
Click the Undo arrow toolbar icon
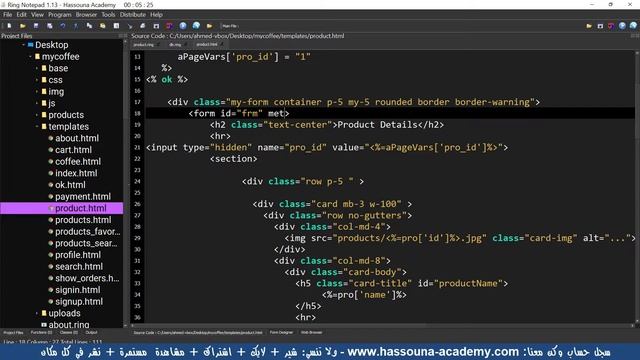pos(63,26)
